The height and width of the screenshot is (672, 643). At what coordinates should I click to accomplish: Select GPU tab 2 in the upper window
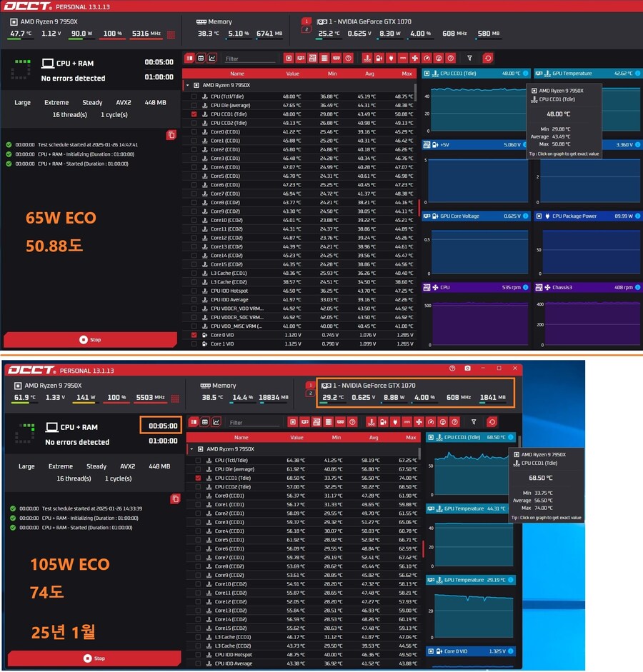pyautogui.click(x=306, y=30)
